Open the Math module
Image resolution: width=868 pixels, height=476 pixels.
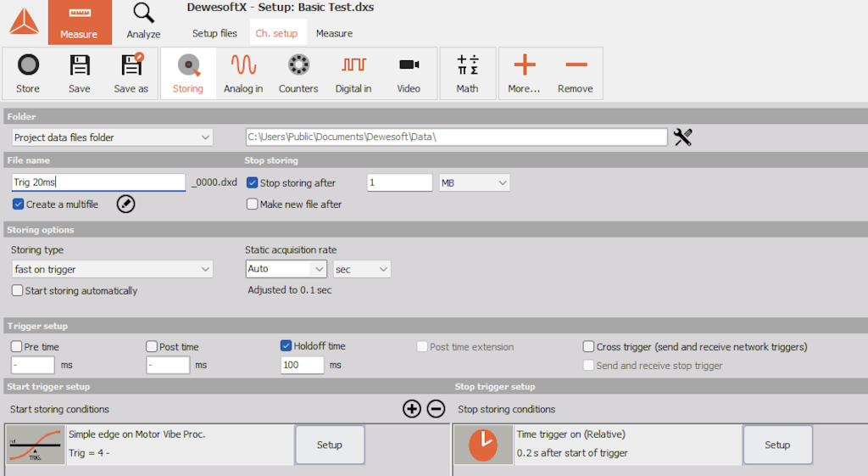[467, 73]
